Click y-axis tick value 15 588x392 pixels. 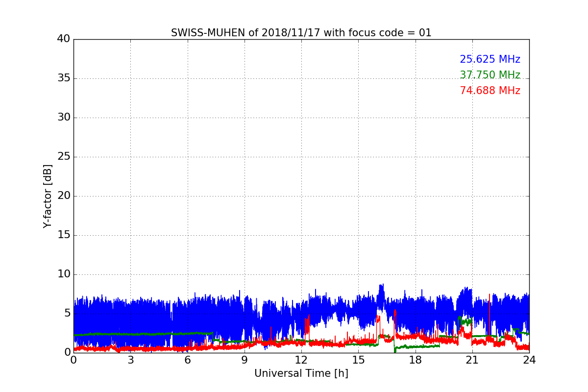[x=63, y=235]
